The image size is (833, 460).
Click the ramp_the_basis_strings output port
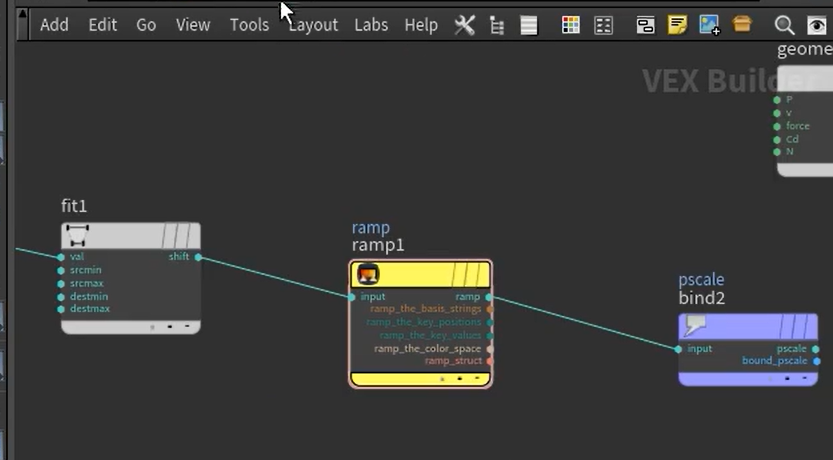[489, 309]
